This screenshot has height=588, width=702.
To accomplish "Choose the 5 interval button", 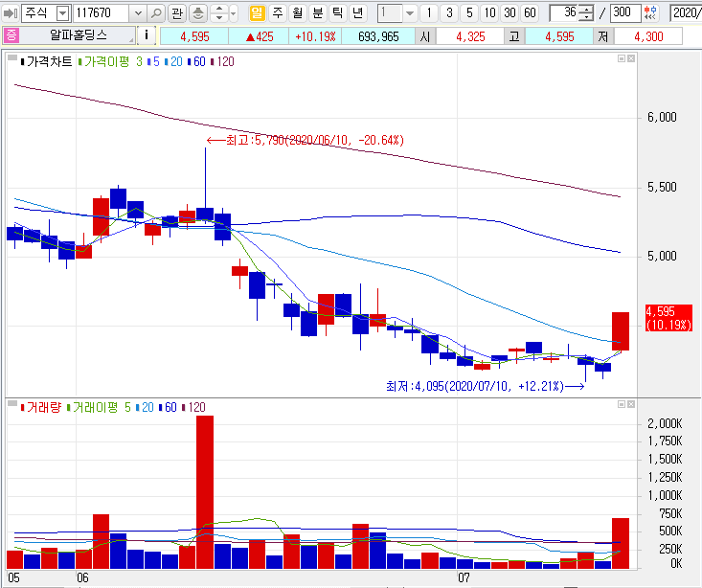I will [x=469, y=13].
